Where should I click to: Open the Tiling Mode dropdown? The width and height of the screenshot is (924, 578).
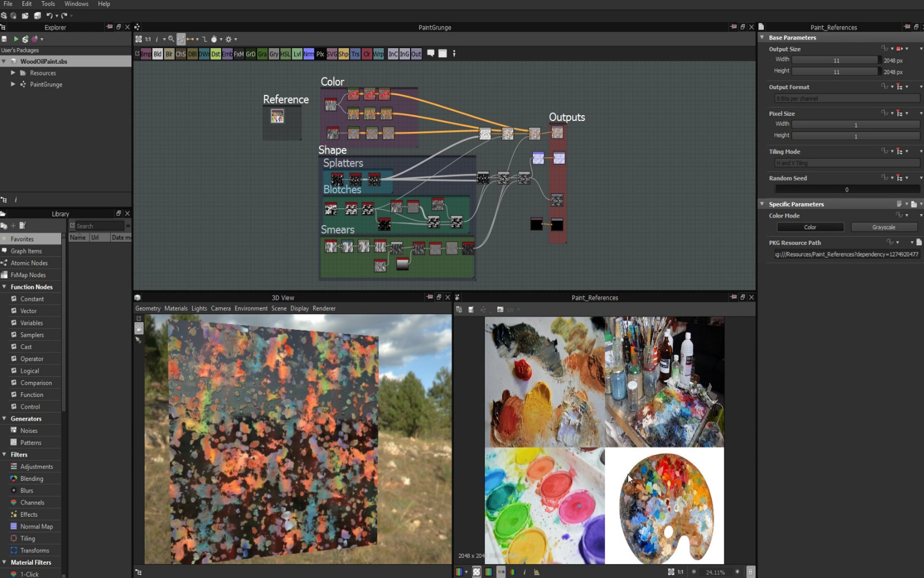click(x=847, y=163)
